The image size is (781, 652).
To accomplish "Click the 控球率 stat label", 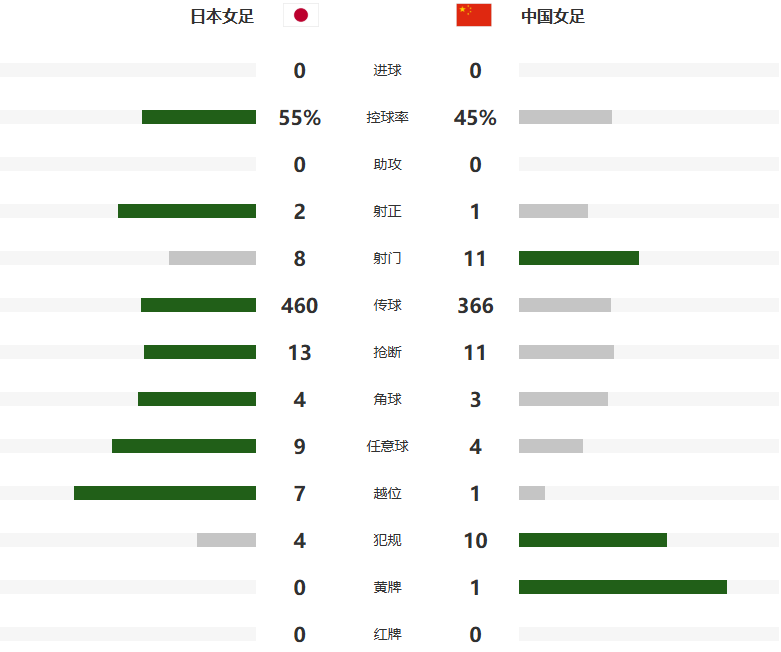I will pyautogui.click(x=388, y=118).
